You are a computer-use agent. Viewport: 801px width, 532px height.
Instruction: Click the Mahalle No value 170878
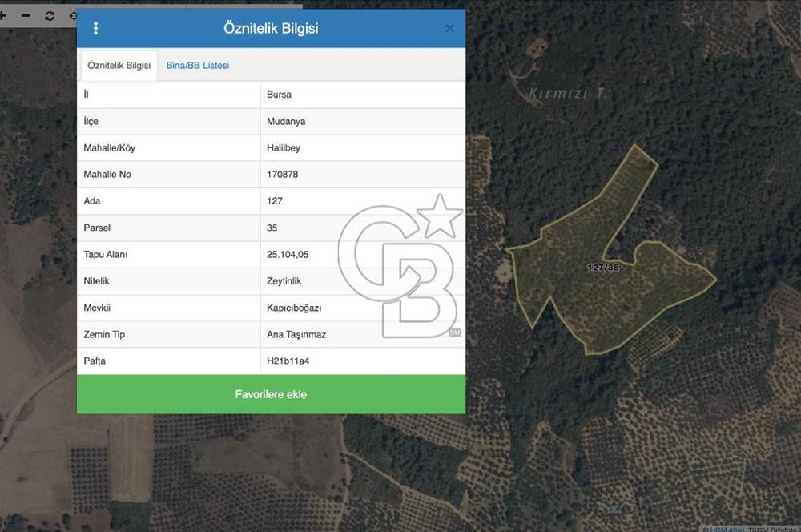(x=283, y=175)
